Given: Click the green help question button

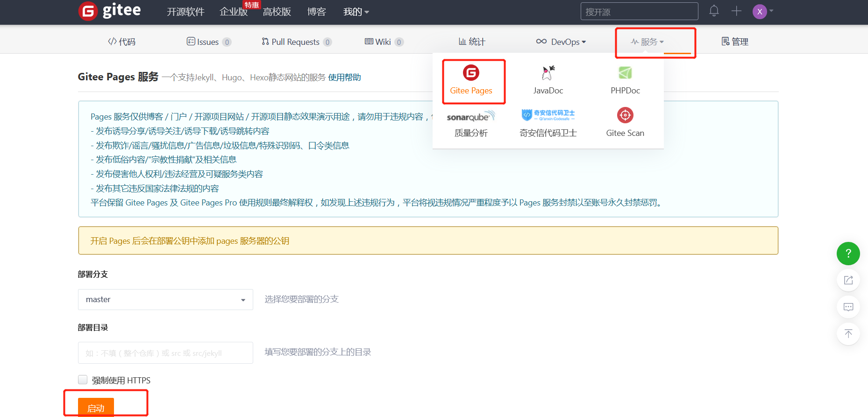Looking at the screenshot, I should tap(848, 254).
